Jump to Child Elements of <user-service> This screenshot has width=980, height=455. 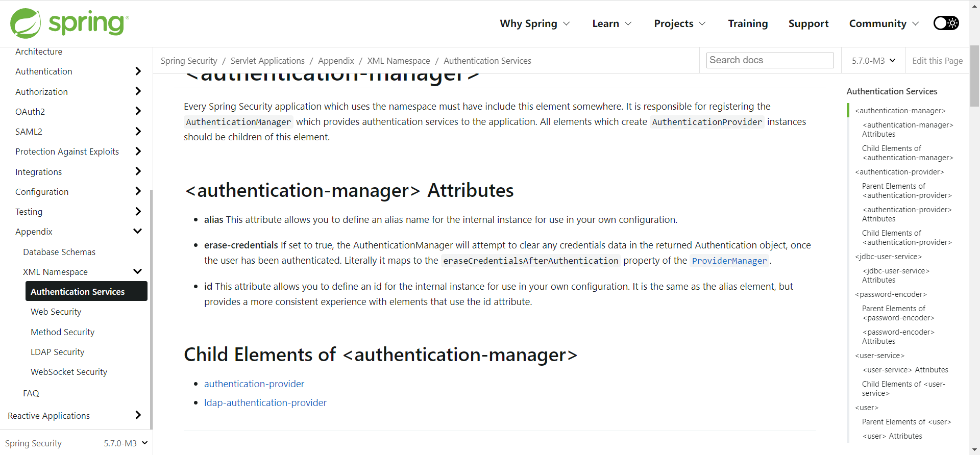pos(903,389)
